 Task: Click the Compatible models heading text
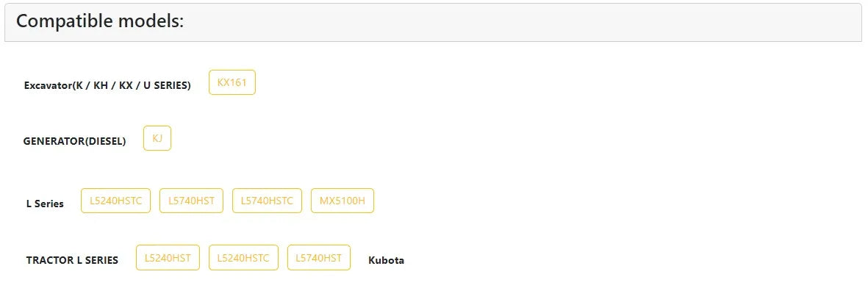100,21
